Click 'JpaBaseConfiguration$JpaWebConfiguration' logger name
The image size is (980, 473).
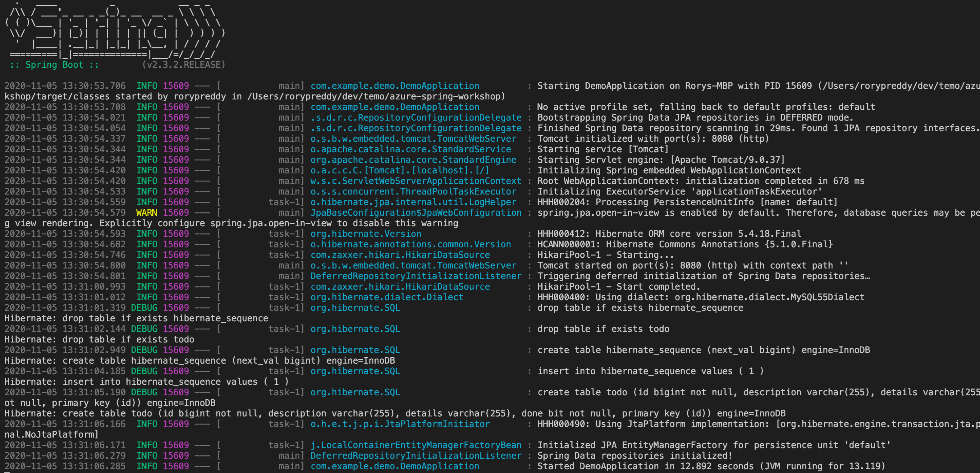(416, 213)
